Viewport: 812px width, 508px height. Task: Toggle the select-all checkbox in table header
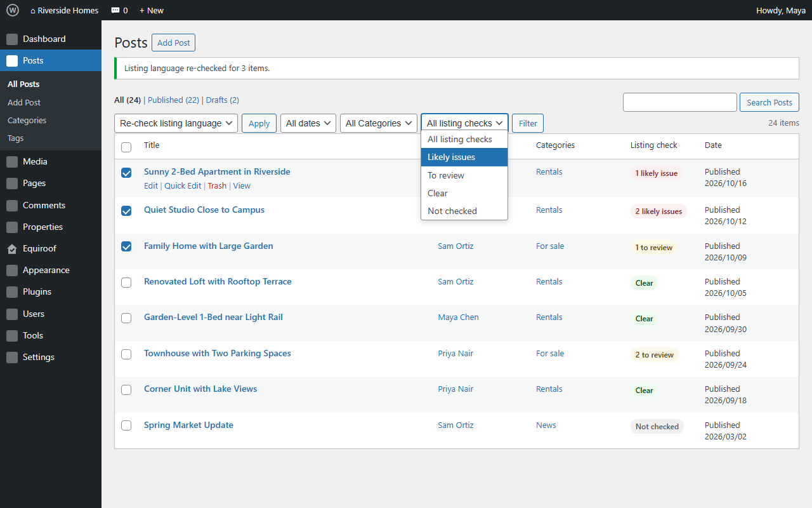126,147
